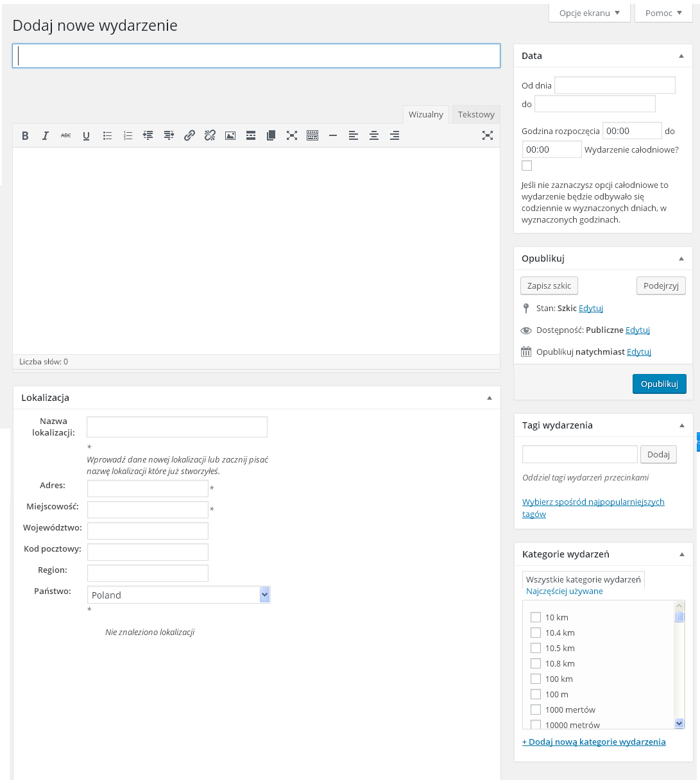Apply italic formatting in the editor
This screenshot has width=700, height=782.
coord(46,135)
